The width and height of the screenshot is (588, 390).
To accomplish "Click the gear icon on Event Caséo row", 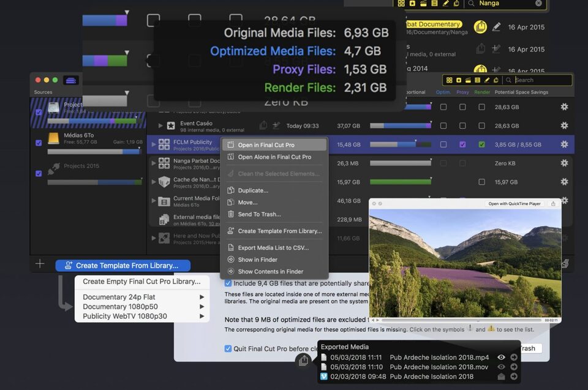I will (x=564, y=126).
